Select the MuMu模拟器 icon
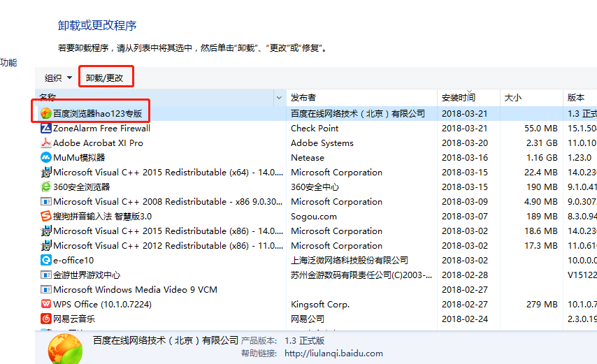 pyautogui.click(x=46, y=157)
